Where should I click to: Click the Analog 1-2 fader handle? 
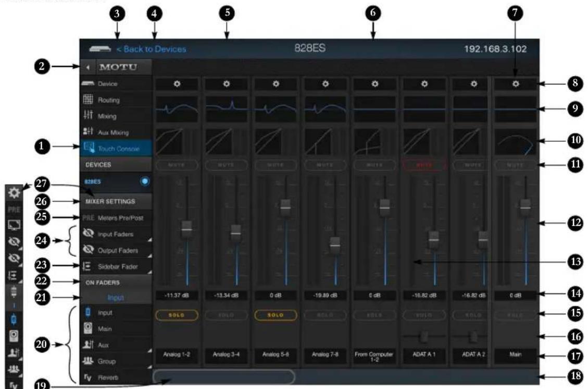[x=187, y=229]
